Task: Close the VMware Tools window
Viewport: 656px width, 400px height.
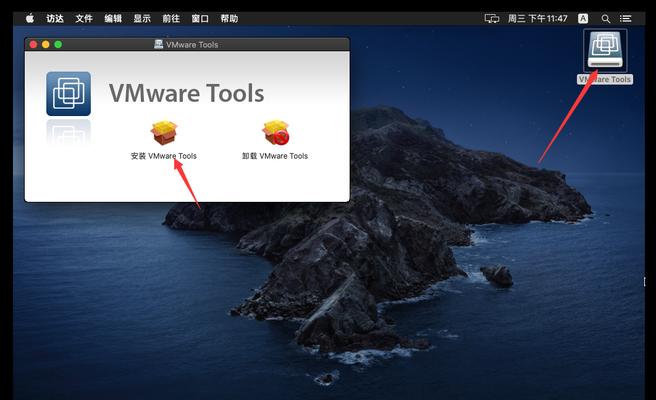Action: pos(33,44)
